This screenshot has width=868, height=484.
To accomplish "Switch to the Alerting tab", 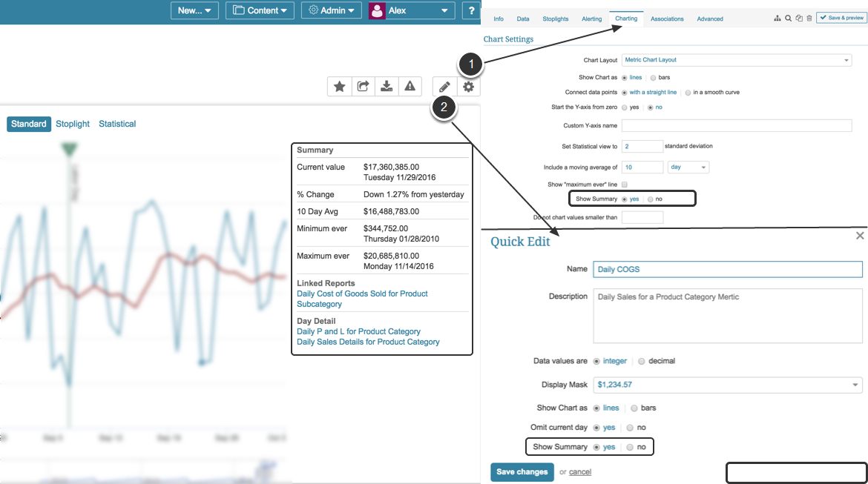I will 592,19.
